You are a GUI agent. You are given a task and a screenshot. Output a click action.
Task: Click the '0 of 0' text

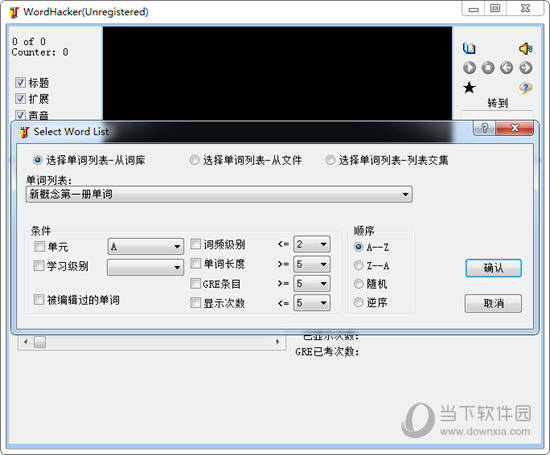(x=29, y=41)
